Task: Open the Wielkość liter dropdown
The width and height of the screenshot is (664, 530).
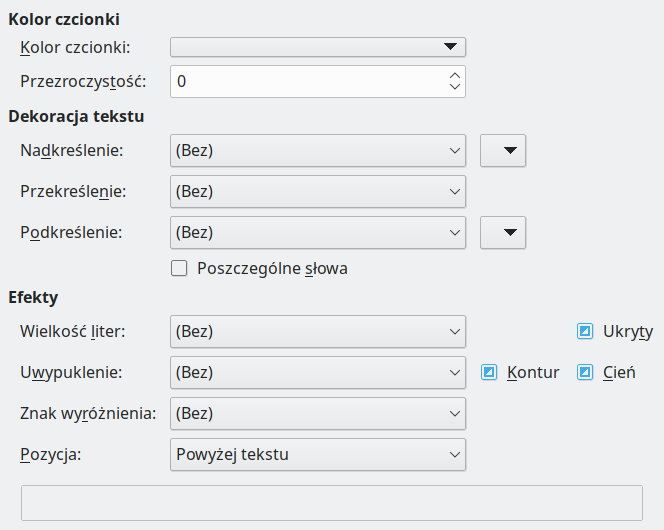Action: click(x=318, y=331)
